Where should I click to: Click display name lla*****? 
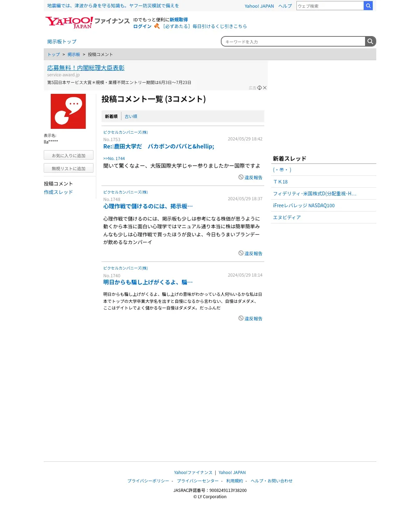(51, 142)
